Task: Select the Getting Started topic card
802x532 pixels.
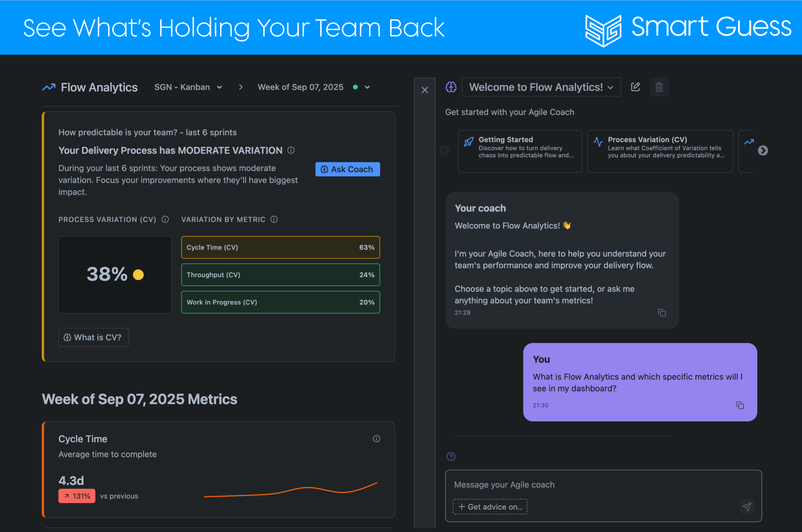Action: 519,151
